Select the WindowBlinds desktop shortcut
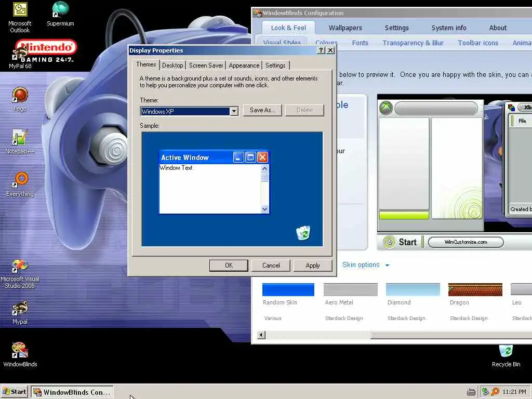Screen dimensions: 532x399 click(x=20, y=354)
